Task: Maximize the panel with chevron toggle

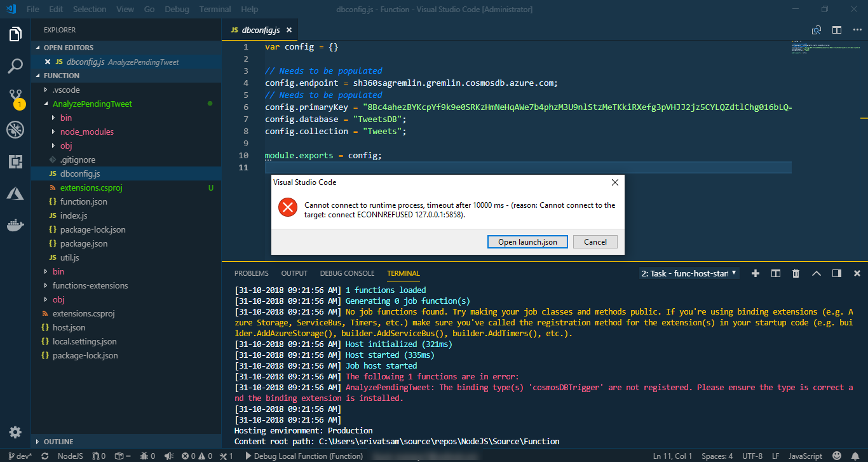Action: pos(816,273)
